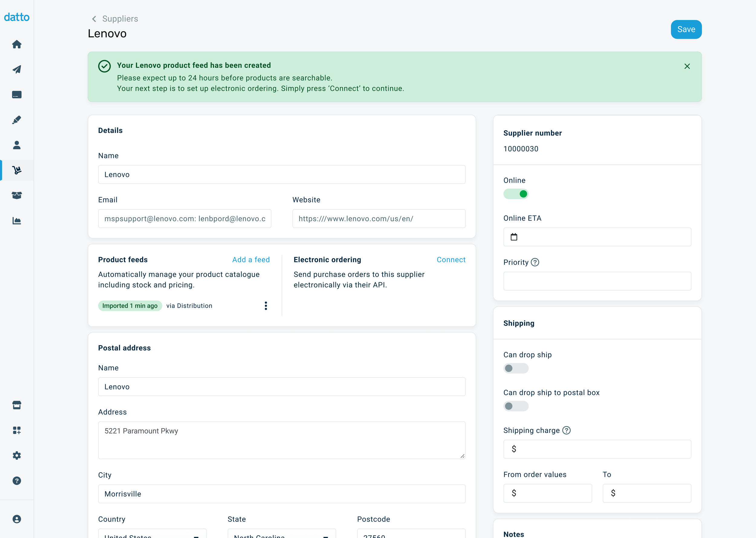
Task: Click the Priority help tooltip icon
Action: [535, 262]
